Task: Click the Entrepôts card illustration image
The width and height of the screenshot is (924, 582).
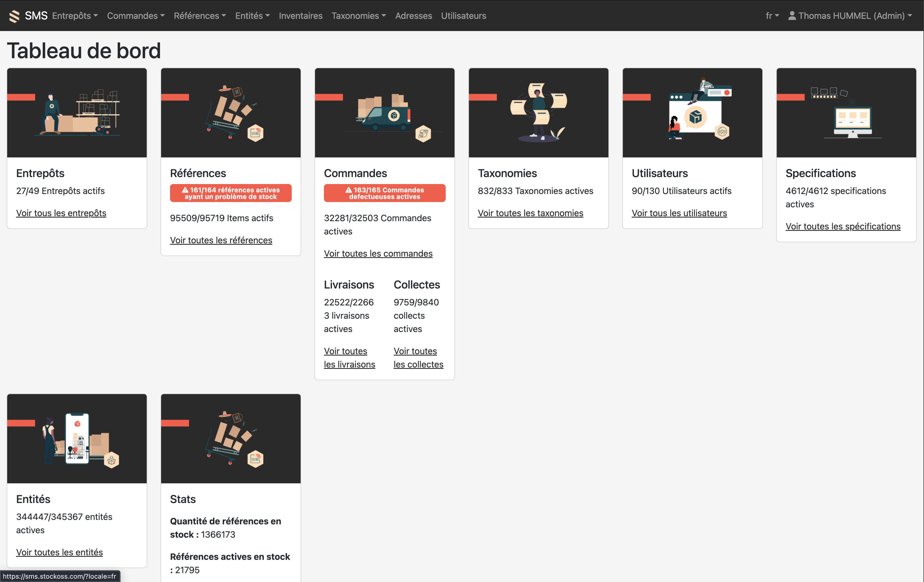Action: point(77,112)
